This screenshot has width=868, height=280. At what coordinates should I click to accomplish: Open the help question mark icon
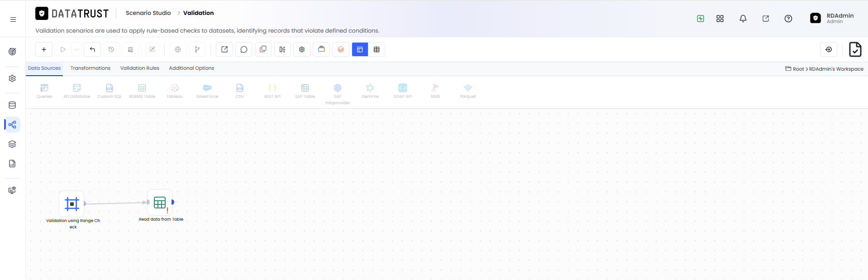pyautogui.click(x=788, y=19)
